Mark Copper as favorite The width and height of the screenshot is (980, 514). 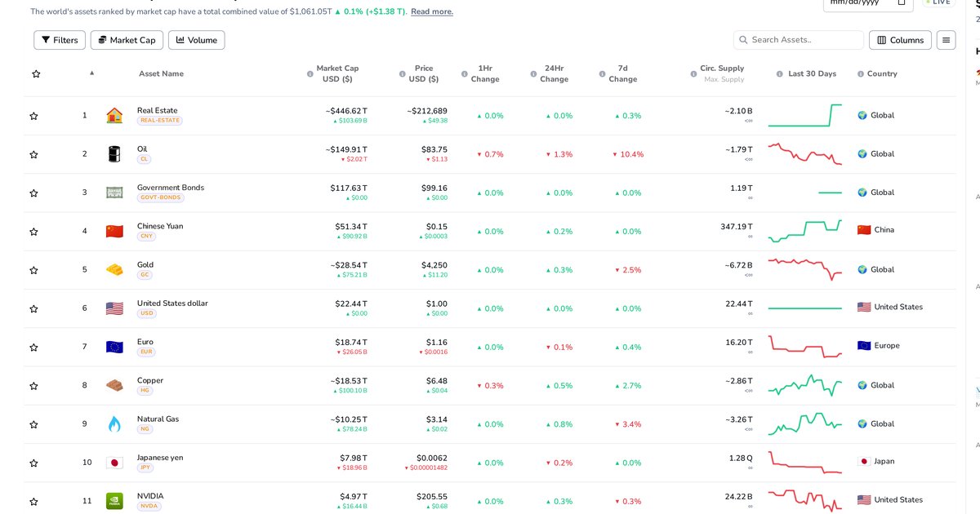[x=33, y=386]
